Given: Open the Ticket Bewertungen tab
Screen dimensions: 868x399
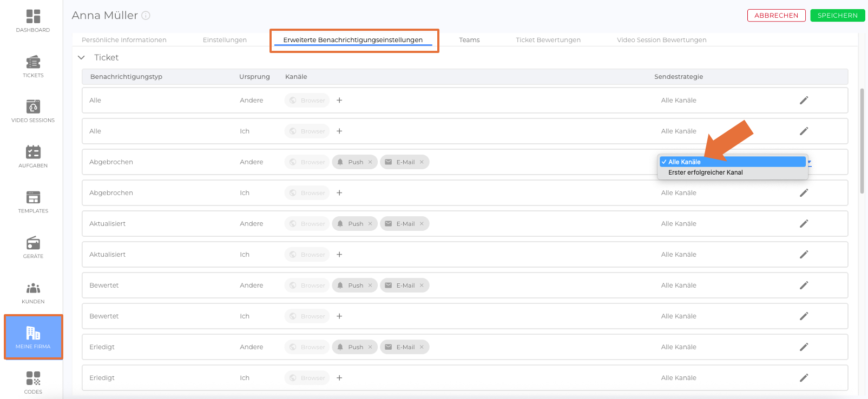Looking at the screenshot, I should click(548, 40).
